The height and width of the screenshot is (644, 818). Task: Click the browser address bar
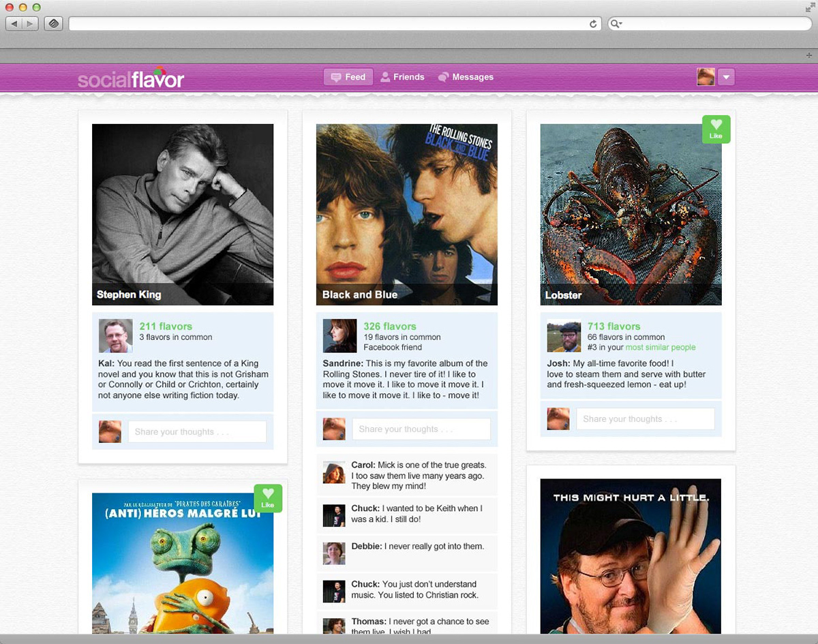[x=335, y=24]
